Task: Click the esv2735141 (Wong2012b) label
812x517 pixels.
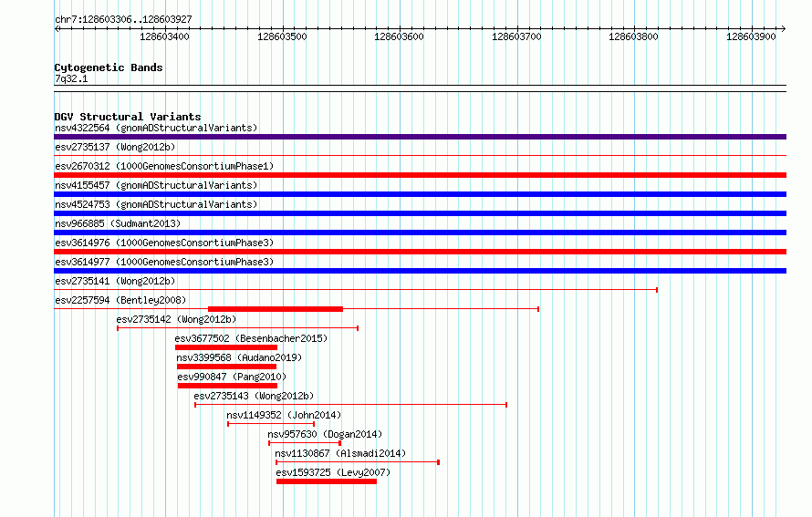Action: (x=115, y=281)
